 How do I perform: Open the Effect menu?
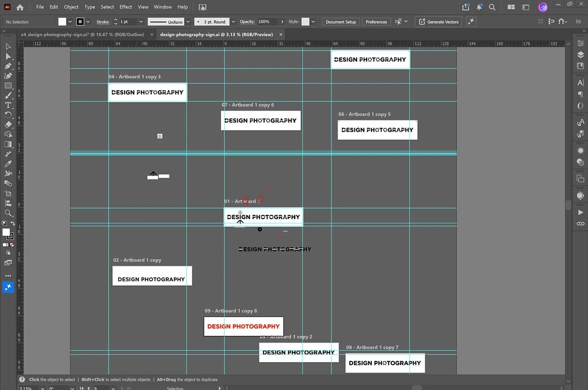126,7
